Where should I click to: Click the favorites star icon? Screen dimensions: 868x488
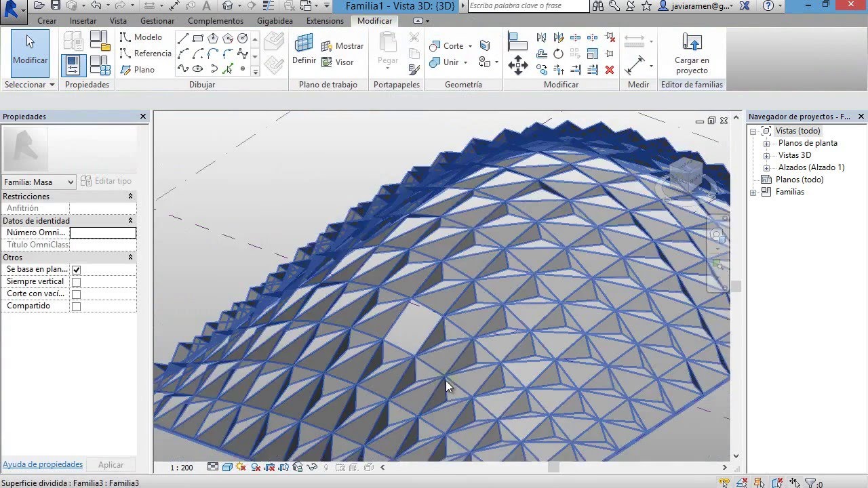(x=646, y=5)
